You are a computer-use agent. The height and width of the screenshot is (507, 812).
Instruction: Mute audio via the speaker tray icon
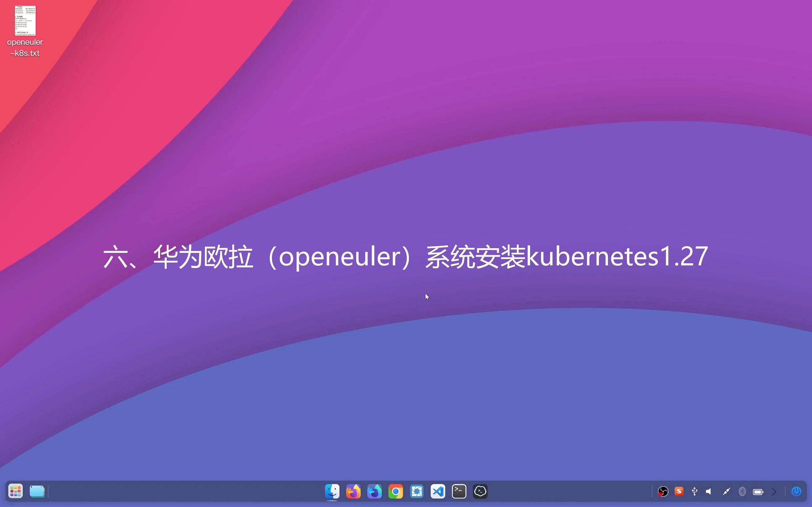[709, 491]
